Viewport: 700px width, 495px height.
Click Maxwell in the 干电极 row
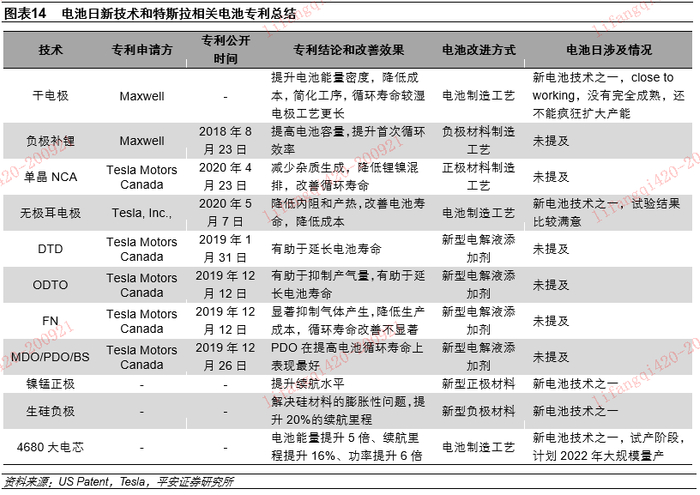(142, 96)
